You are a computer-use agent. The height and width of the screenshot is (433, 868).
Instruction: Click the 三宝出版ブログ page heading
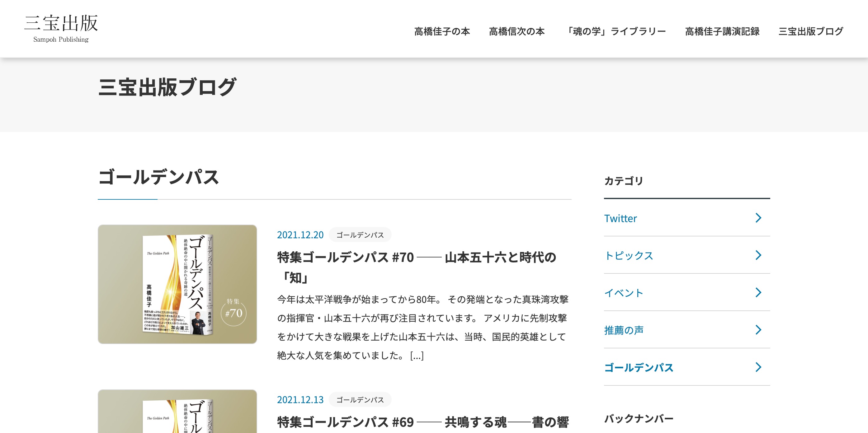click(x=167, y=87)
